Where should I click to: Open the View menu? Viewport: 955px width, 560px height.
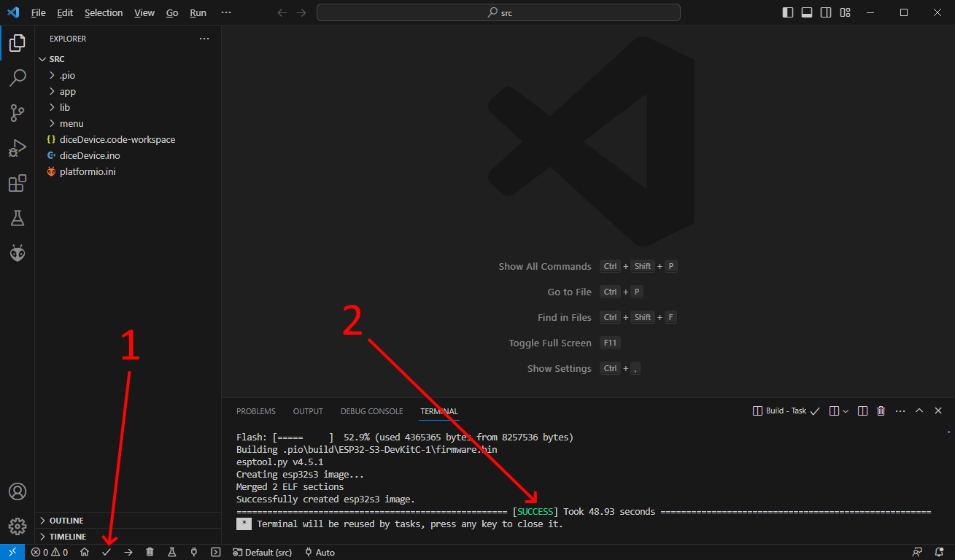(x=144, y=12)
